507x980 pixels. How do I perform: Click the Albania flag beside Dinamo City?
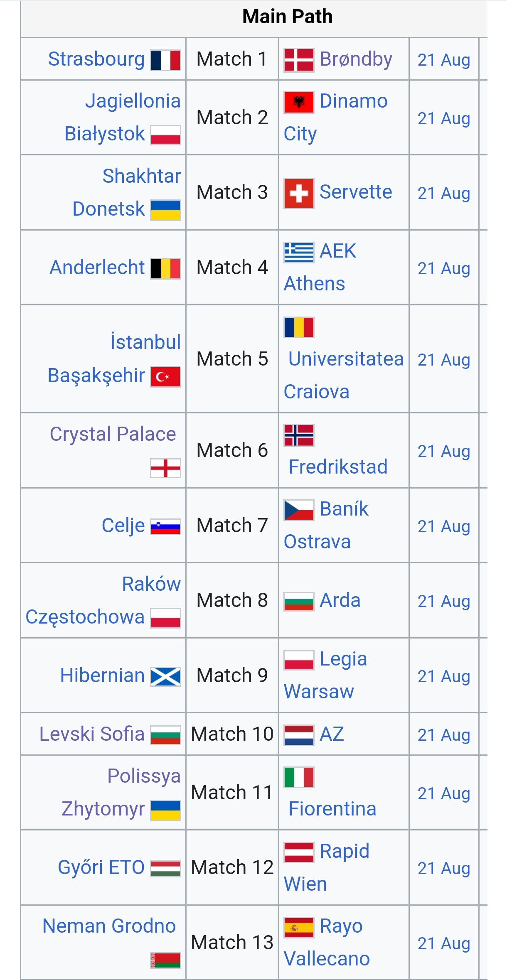pos(299,102)
